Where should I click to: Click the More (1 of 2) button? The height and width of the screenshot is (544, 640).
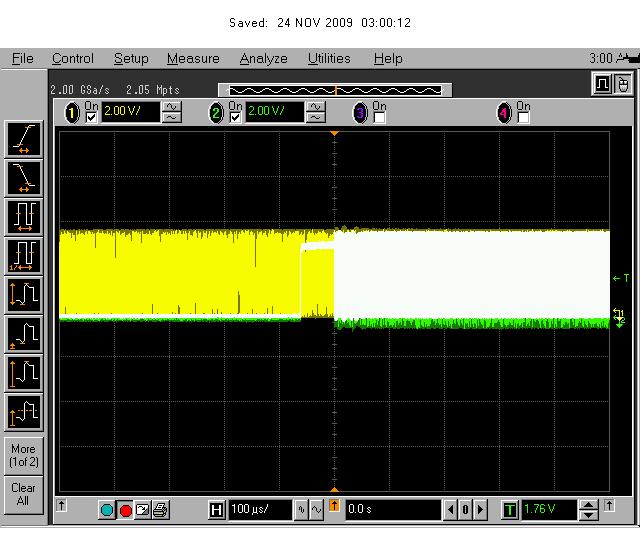tap(24, 456)
